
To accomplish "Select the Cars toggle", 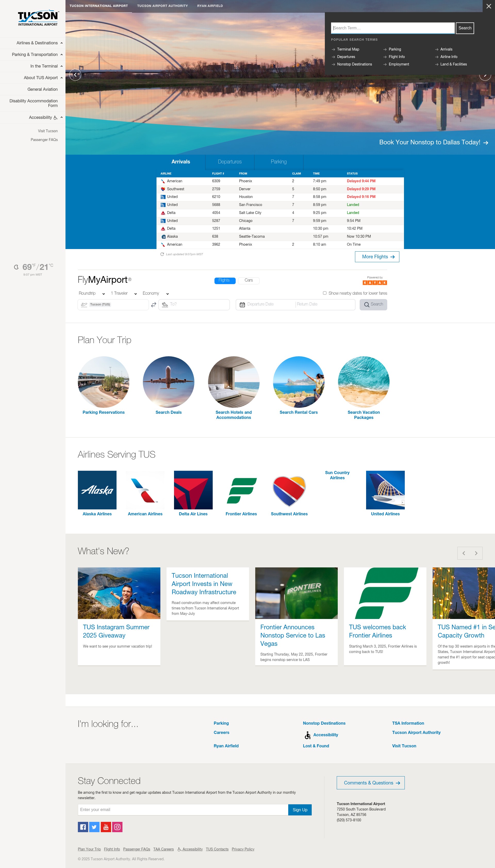I will coord(249,280).
